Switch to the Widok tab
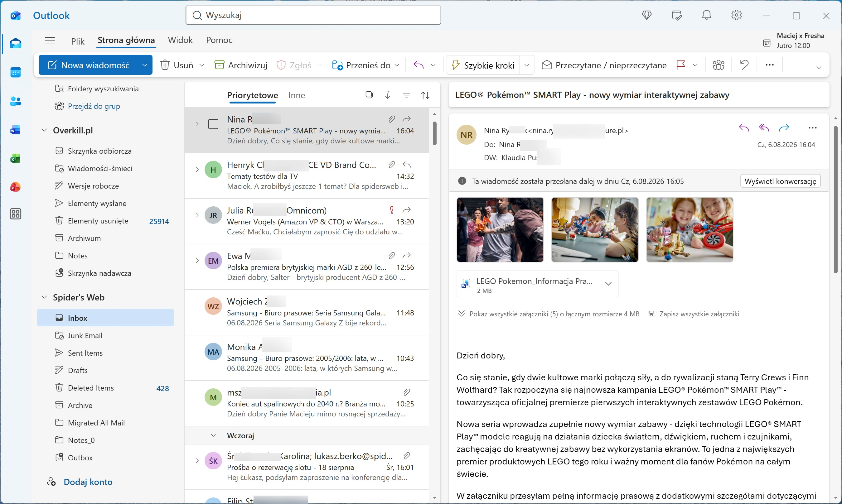 pyautogui.click(x=180, y=41)
